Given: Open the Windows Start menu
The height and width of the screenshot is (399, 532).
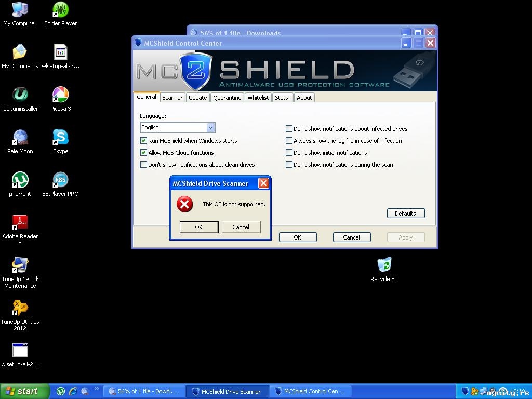Looking at the screenshot, I should [x=24, y=391].
